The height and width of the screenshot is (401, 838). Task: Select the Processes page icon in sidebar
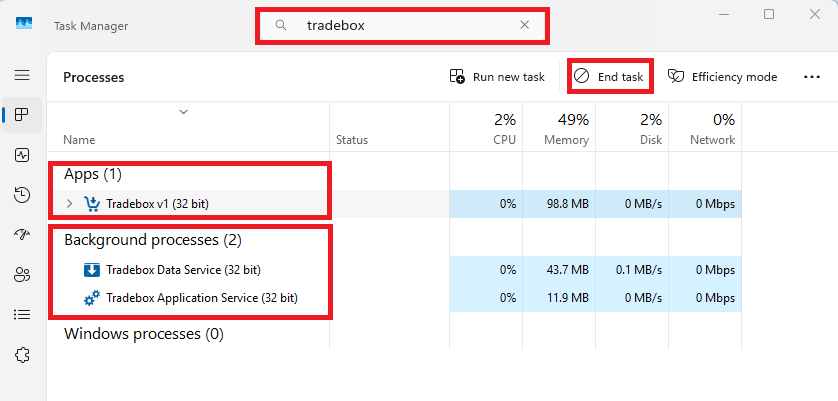22,115
